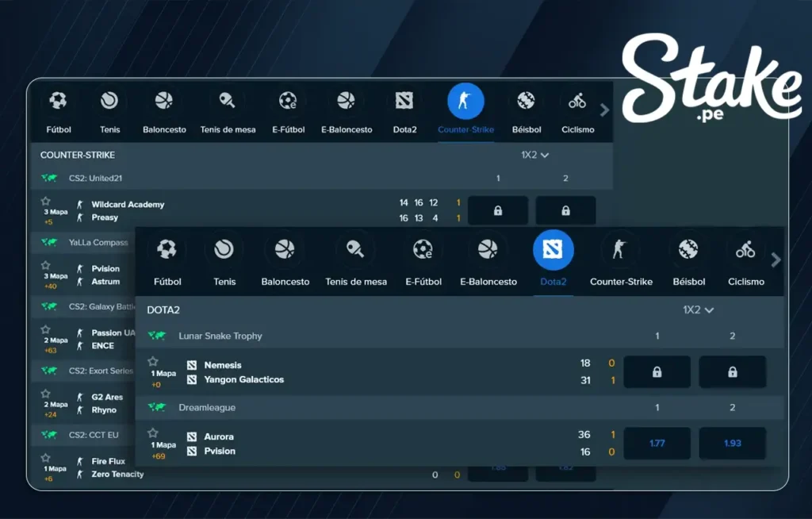This screenshot has height=519, width=812.
Task: Click the Tenis icon in the Dota2 panel
Action: (224, 250)
